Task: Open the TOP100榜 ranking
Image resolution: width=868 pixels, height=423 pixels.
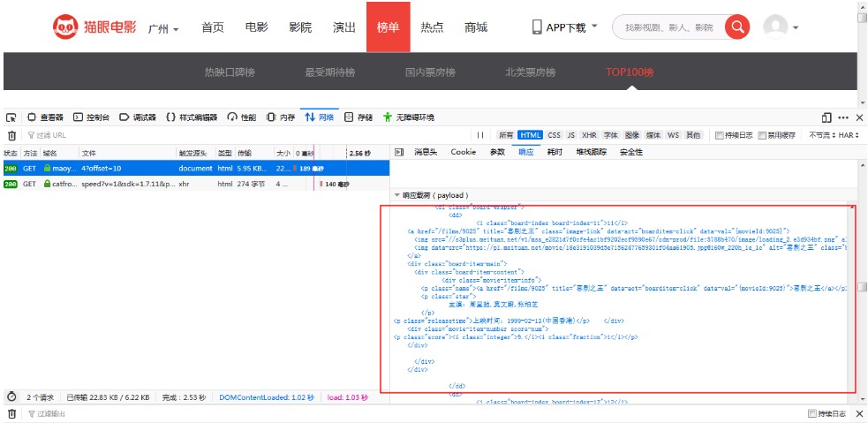Action: click(630, 72)
